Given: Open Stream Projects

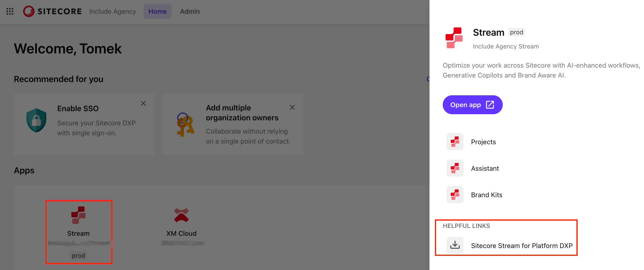Looking at the screenshot, I should (483, 142).
